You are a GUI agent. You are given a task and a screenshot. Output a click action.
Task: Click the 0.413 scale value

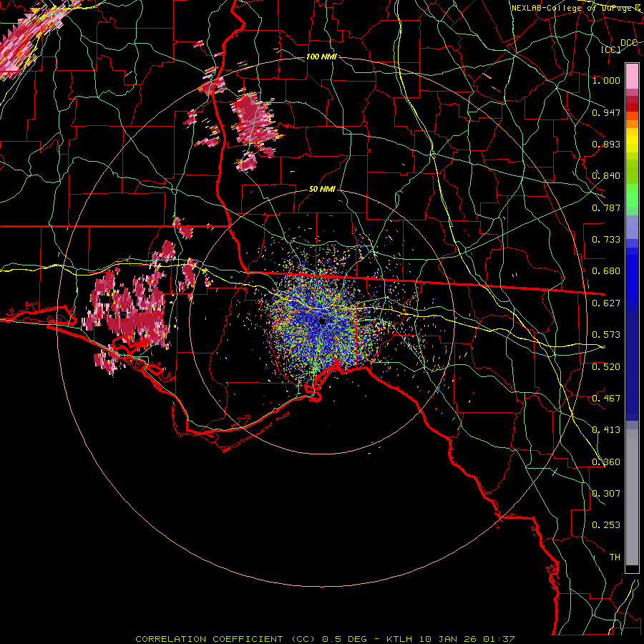tap(606, 430)
